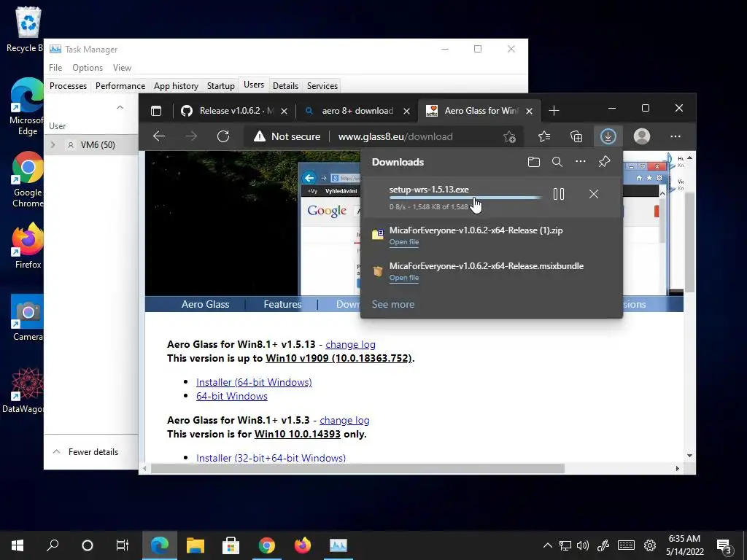The image size is (747, 560).
Task: Click User column header in Task Manager
Action: [x=57, y=126]
